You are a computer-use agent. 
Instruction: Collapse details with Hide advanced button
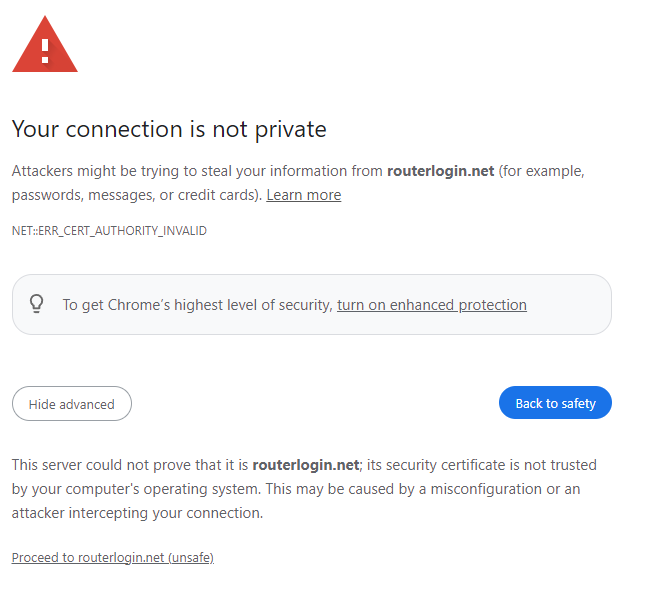point(72,404)
